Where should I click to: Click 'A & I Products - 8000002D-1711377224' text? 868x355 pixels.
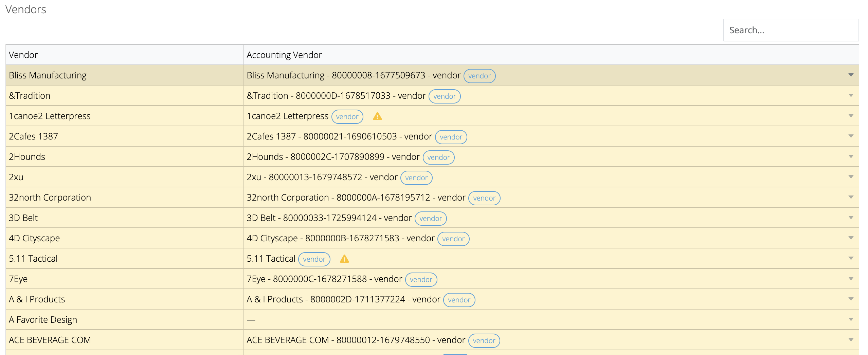click(326, 299)
